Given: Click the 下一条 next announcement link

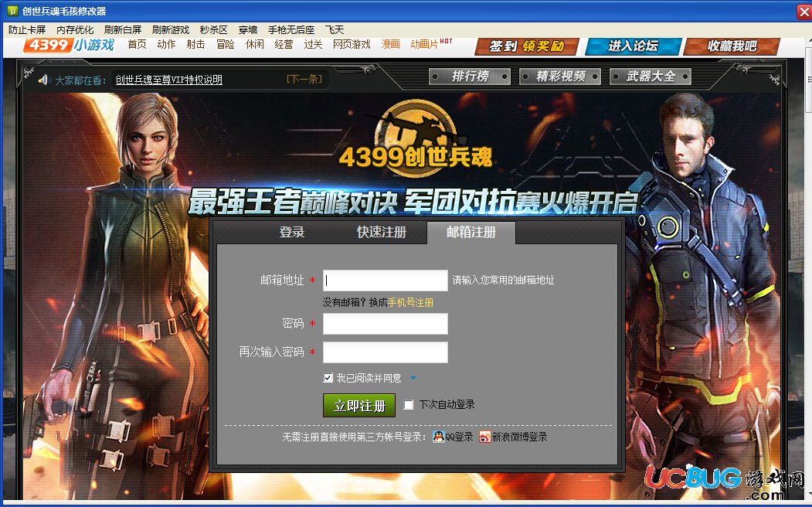Looking at the screenshot, I should [304, 80].
